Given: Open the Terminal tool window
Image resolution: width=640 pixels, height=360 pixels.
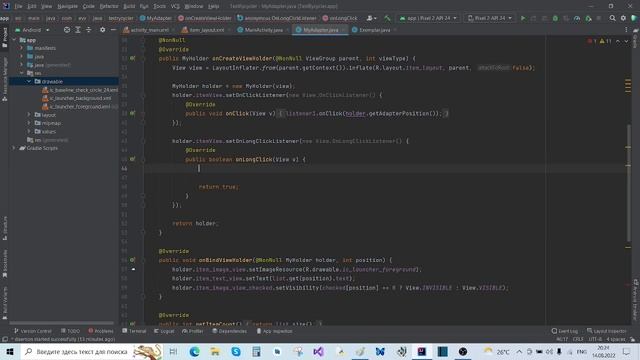Looking at the screenshot, I should pyautogui.click(x=134, y=331).
